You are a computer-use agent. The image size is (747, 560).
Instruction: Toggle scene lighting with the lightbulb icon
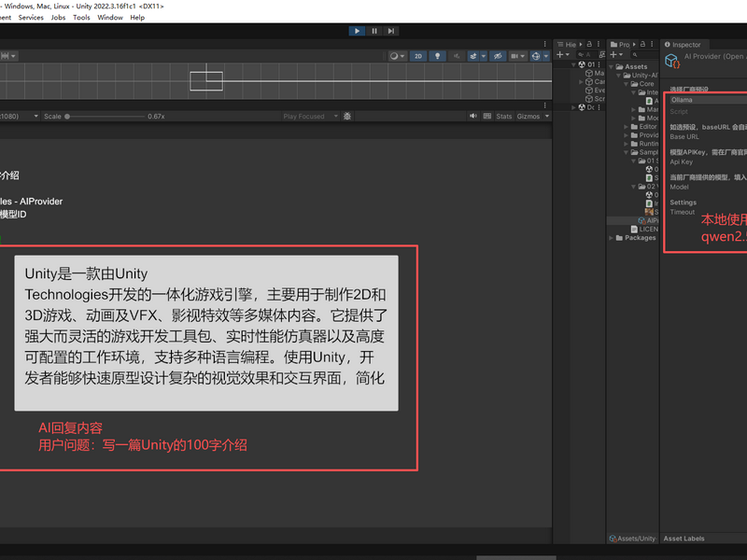coord(437,56)
